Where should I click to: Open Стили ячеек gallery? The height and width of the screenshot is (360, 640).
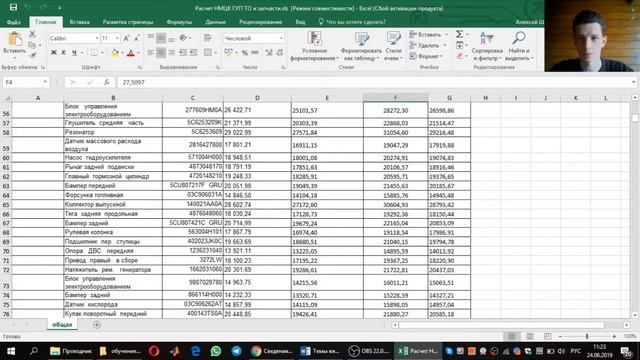[x=393, y=46]
